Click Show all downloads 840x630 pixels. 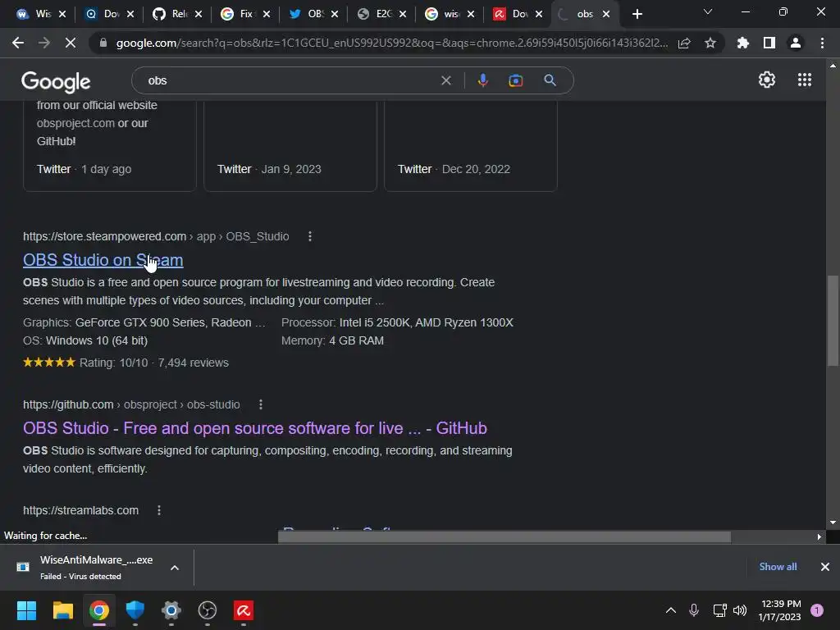pos(778,567)
